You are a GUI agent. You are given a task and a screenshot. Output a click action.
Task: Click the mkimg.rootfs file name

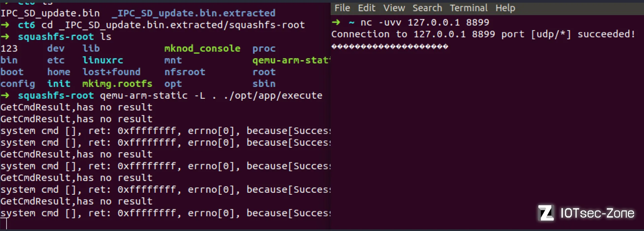pos(117,84)
